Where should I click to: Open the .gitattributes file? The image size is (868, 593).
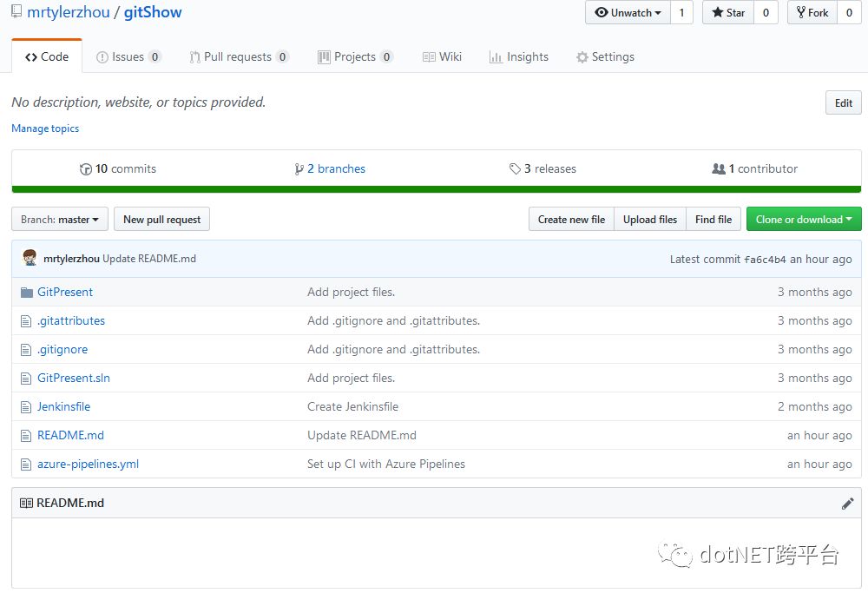(71, 321)
